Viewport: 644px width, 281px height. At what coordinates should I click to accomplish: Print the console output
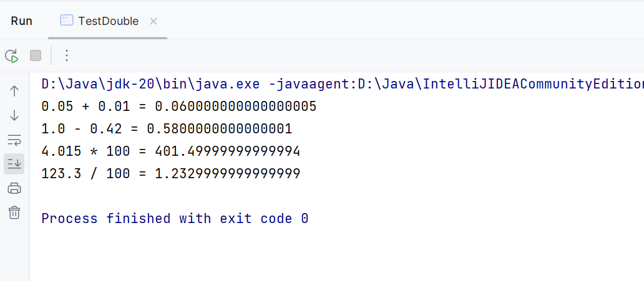tap(14, 188)
